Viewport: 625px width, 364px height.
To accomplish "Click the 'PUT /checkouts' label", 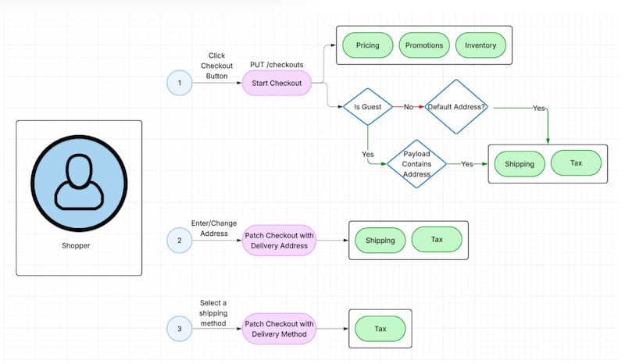I will (277, 65).
